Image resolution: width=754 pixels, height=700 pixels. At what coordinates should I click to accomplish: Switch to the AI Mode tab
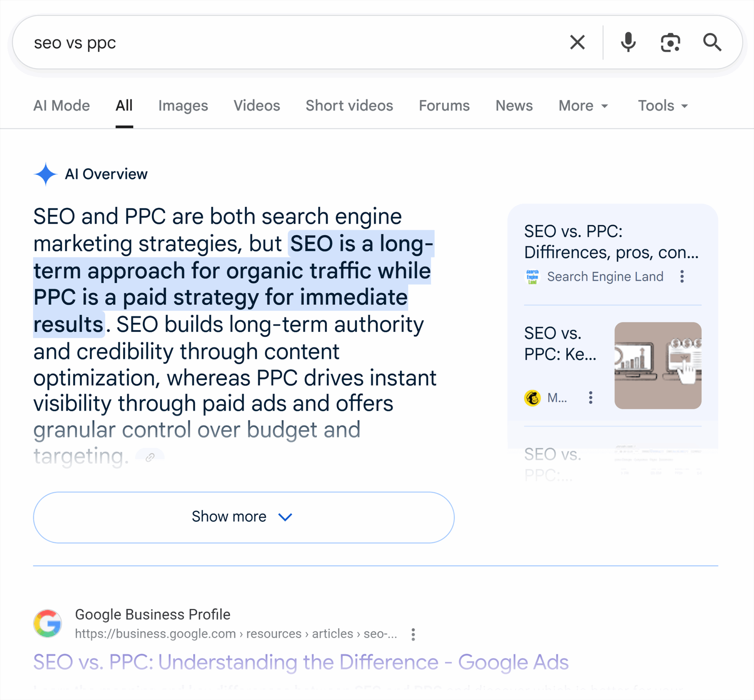coord(61,106)
